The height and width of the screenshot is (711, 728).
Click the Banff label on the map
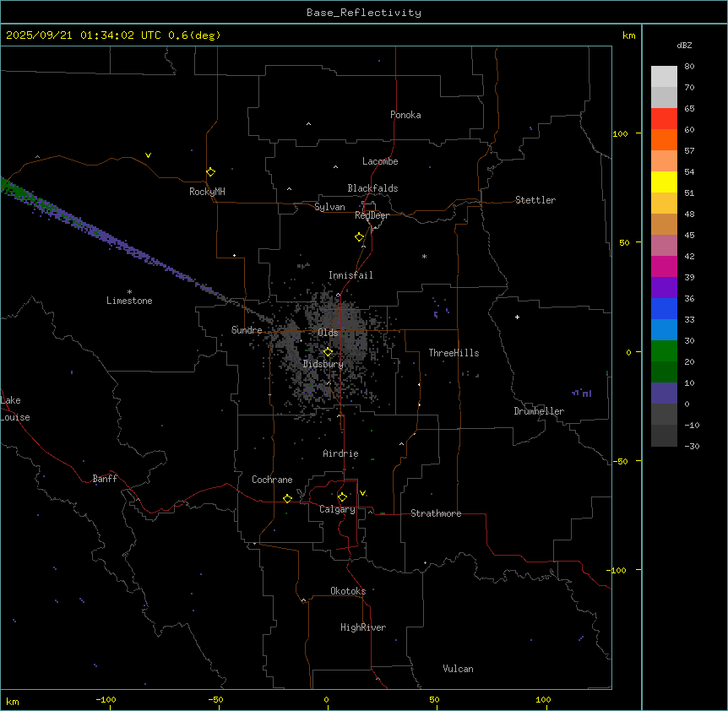coord(105,479)
